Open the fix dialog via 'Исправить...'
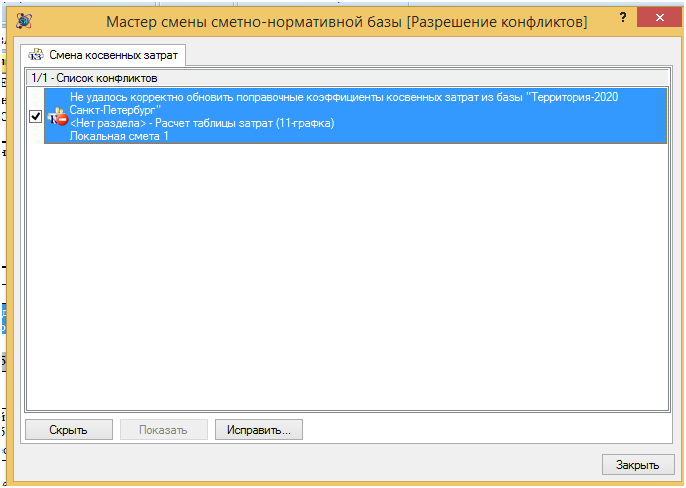The image size is (686, 488). click(x=259, y=430)
